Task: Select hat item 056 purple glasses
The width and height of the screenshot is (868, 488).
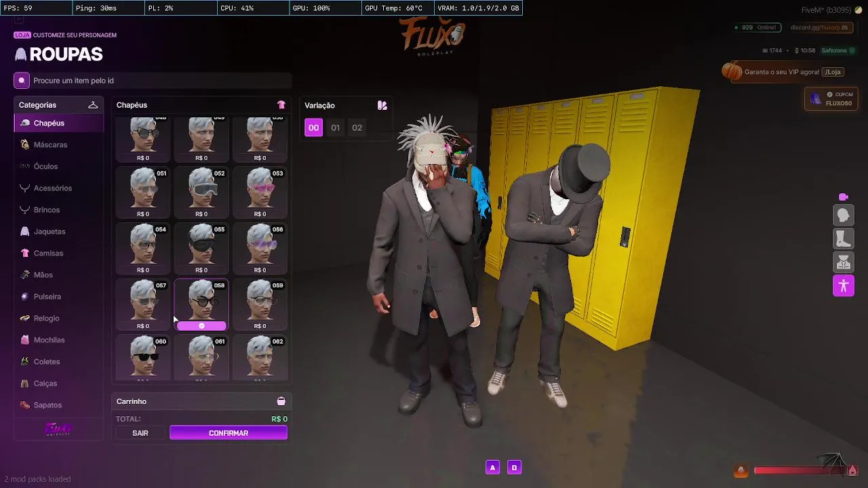Action: pos(260,249)
